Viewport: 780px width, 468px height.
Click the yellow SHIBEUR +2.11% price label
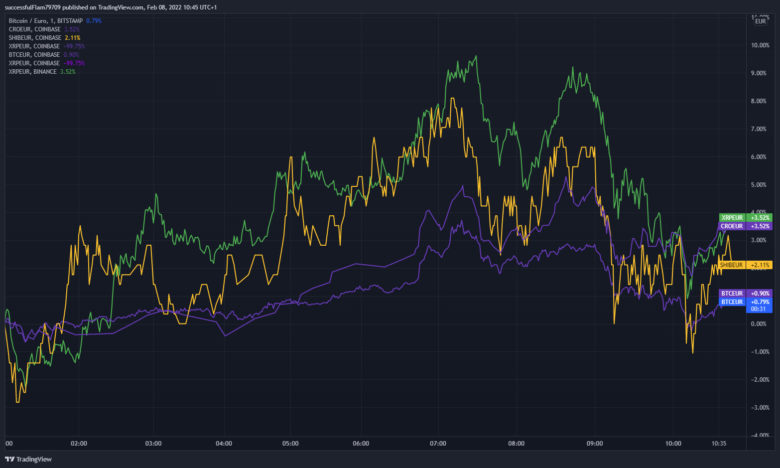745,264
